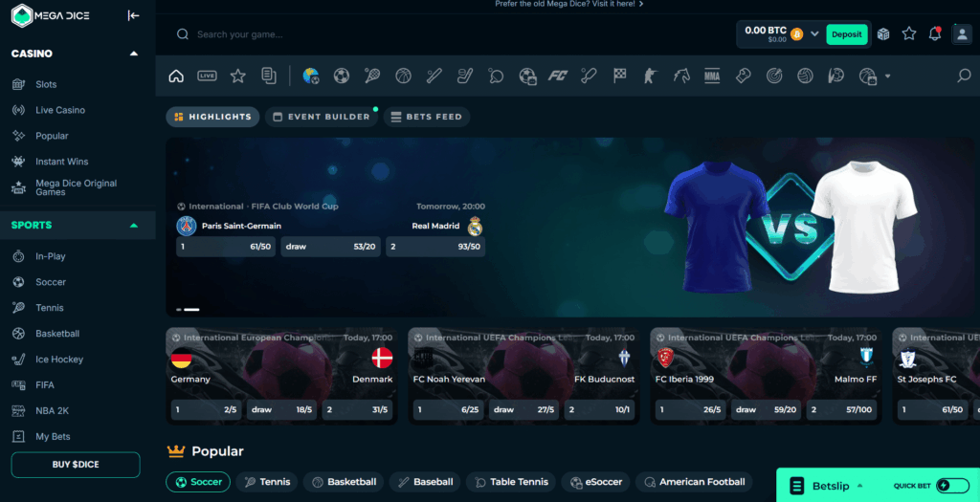Bet on Paris Saint-Germain at 61/50

pos(226,247)
